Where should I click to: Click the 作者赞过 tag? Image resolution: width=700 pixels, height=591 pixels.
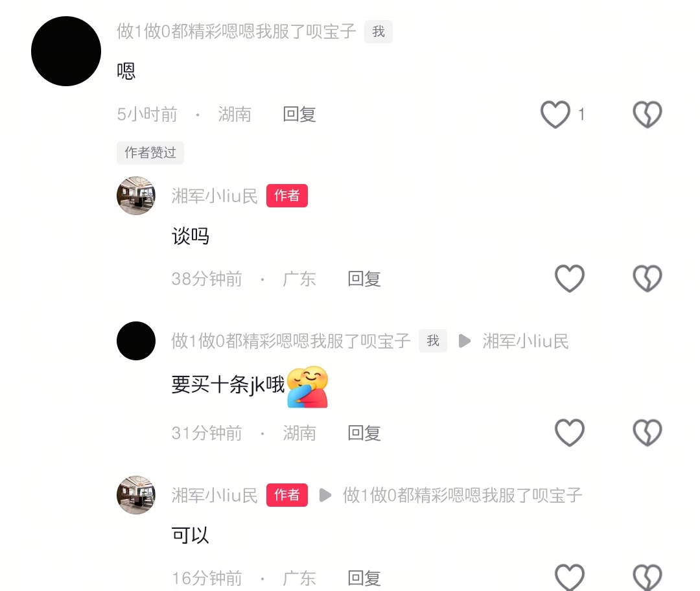click(x=150, y=153)
